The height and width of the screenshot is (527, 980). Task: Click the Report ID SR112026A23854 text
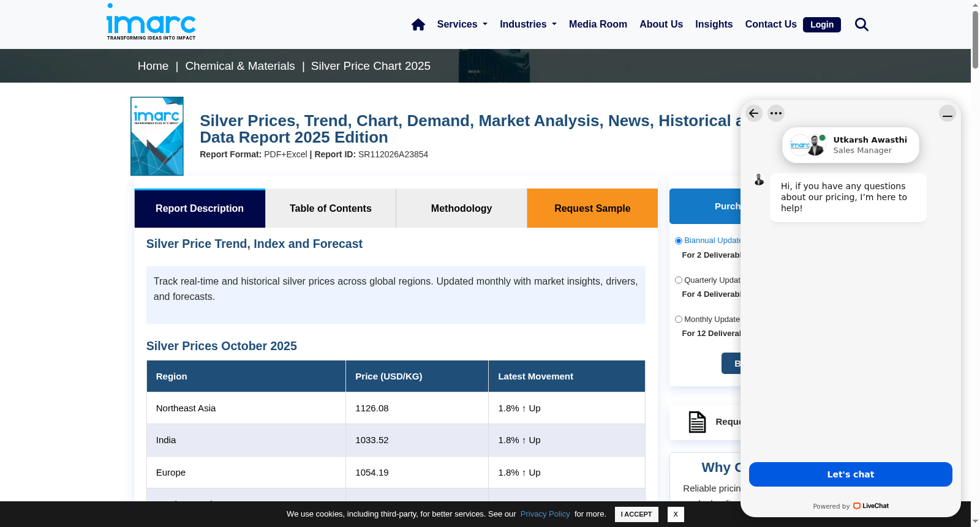coord(371,154)
